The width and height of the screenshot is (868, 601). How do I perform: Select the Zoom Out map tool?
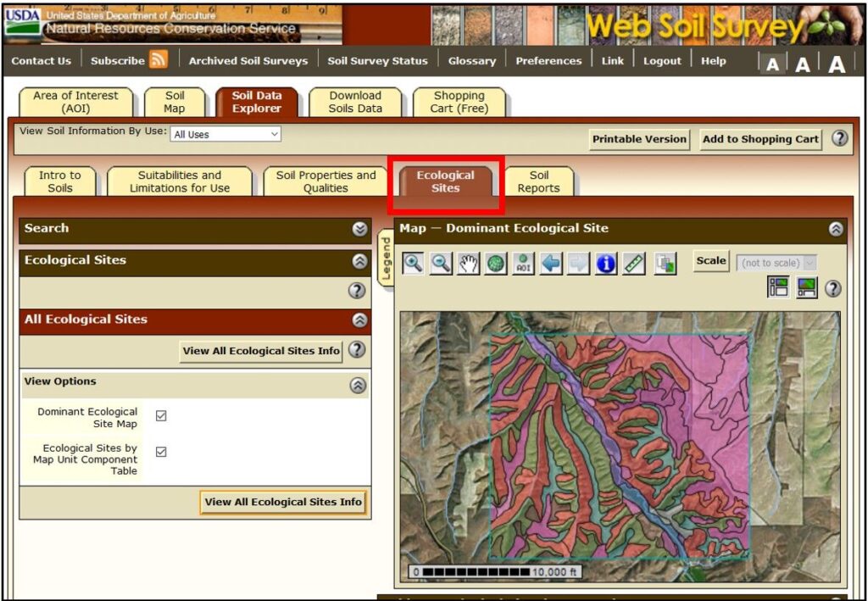(441, 264)
